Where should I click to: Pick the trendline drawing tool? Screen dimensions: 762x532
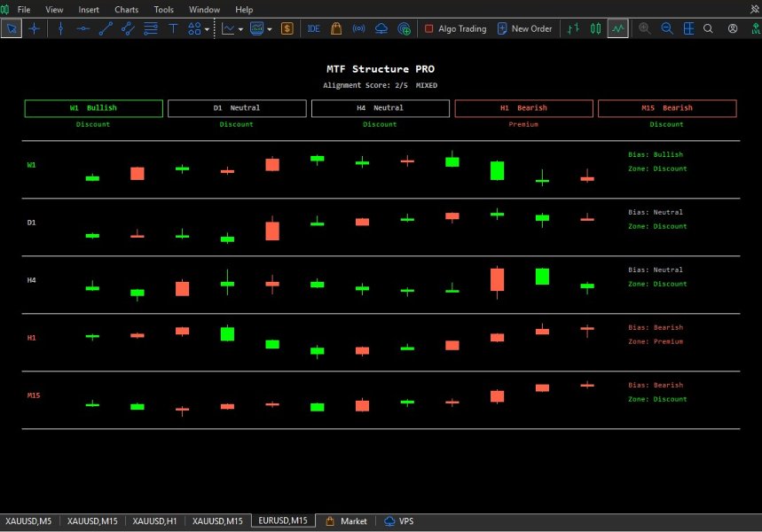coord(106,28)
